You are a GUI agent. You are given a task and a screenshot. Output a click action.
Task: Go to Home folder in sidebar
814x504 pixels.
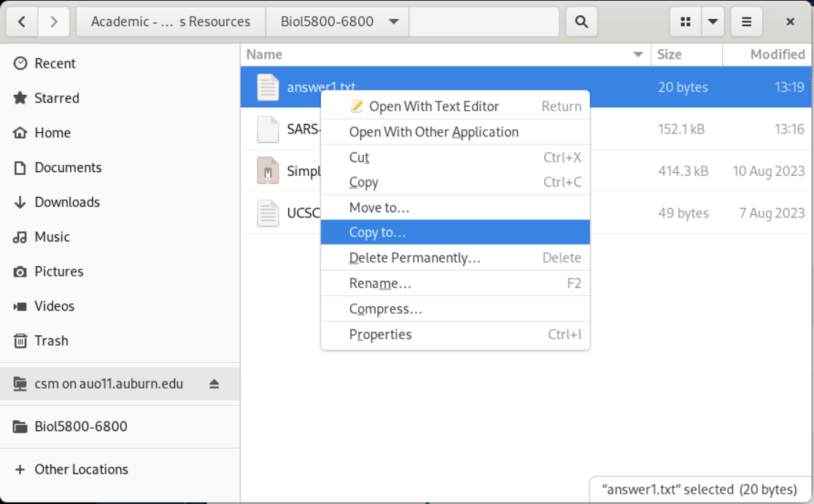[120, 133]
